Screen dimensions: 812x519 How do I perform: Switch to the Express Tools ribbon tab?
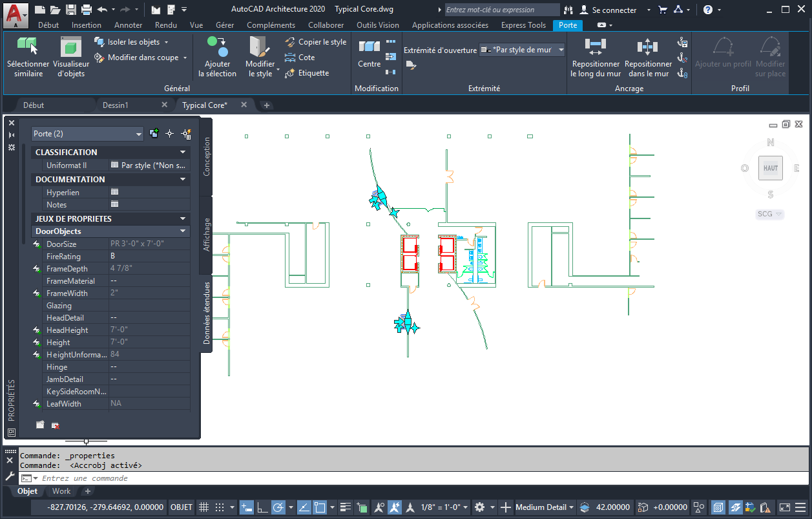pyautogui.click(x=523, y=25)
